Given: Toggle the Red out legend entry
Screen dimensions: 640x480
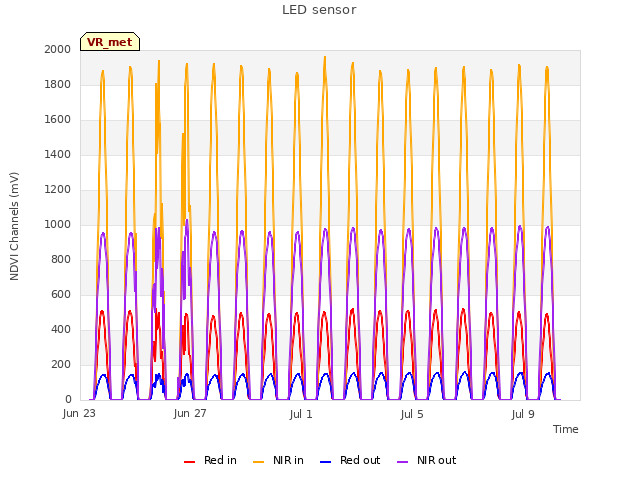Looking at the screenshot, I should (x=350, y=460).
